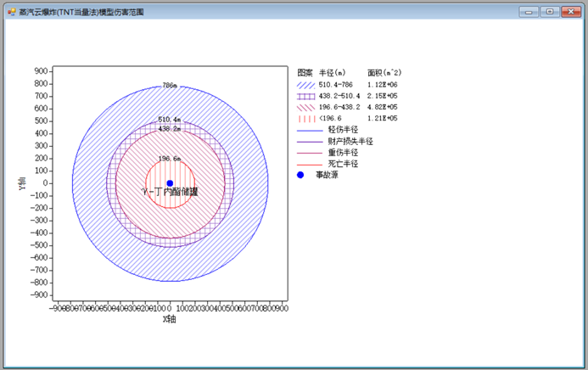Click the 0 tick on the Y axis
This screenshot has height=370, width=588.
pos(45,183)
